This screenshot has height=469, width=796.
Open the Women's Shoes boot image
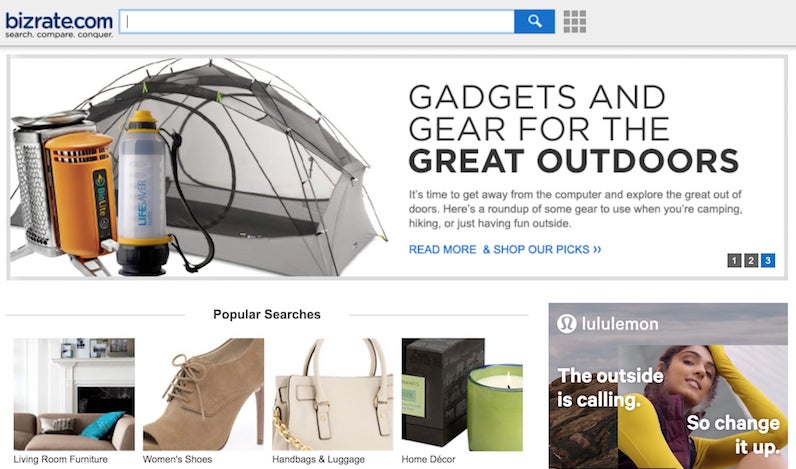pos(204,394)
